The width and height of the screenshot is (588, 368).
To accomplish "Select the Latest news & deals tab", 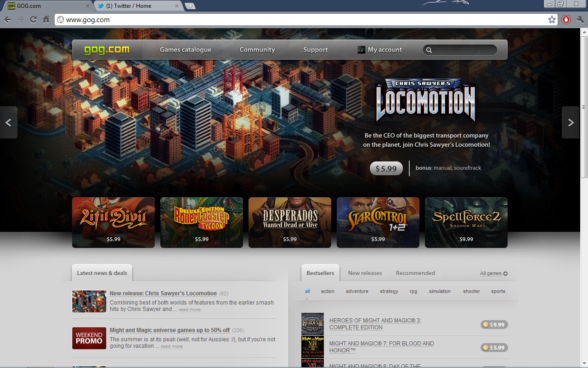I will [x=102, y=273].
